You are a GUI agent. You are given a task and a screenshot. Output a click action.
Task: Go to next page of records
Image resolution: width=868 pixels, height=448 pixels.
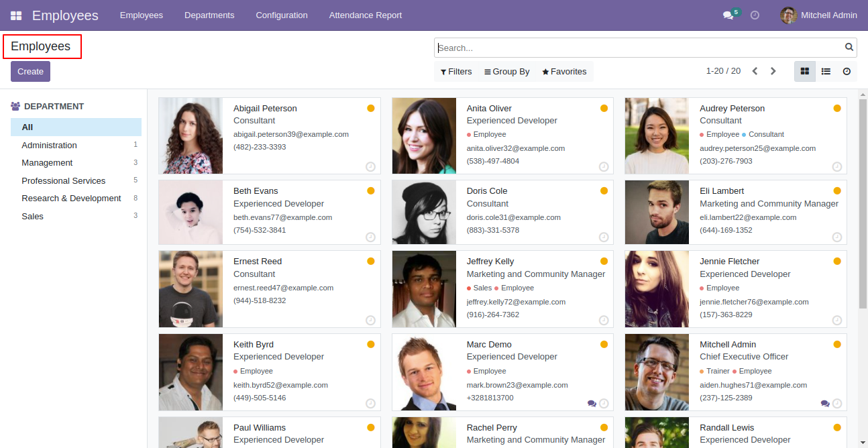[773, 71]
